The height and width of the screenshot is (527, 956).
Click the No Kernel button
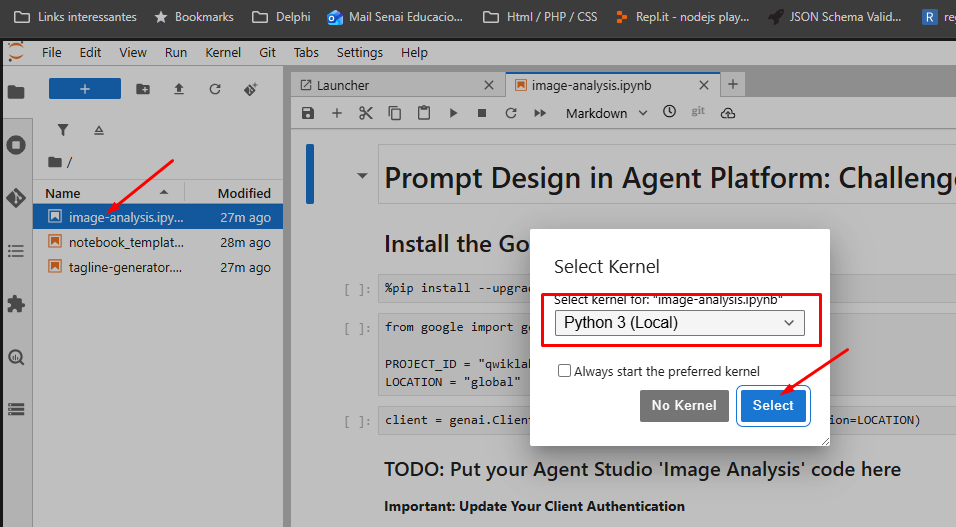click(x=684, y=406)
